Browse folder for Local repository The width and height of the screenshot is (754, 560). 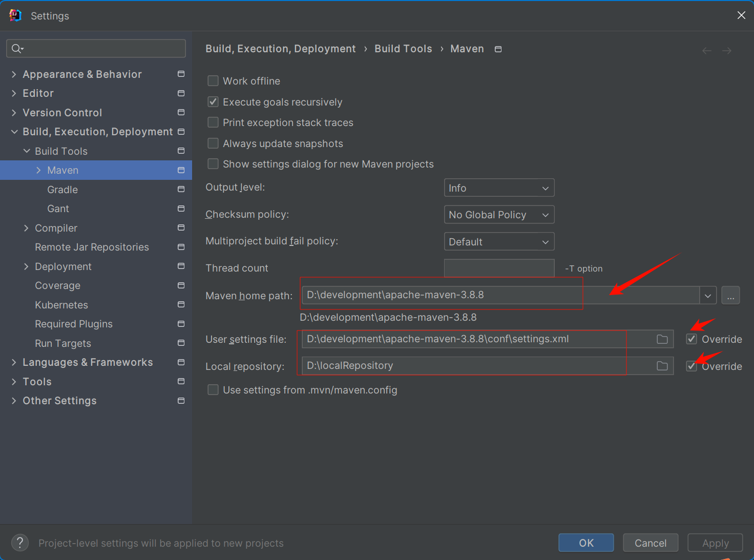662,366
